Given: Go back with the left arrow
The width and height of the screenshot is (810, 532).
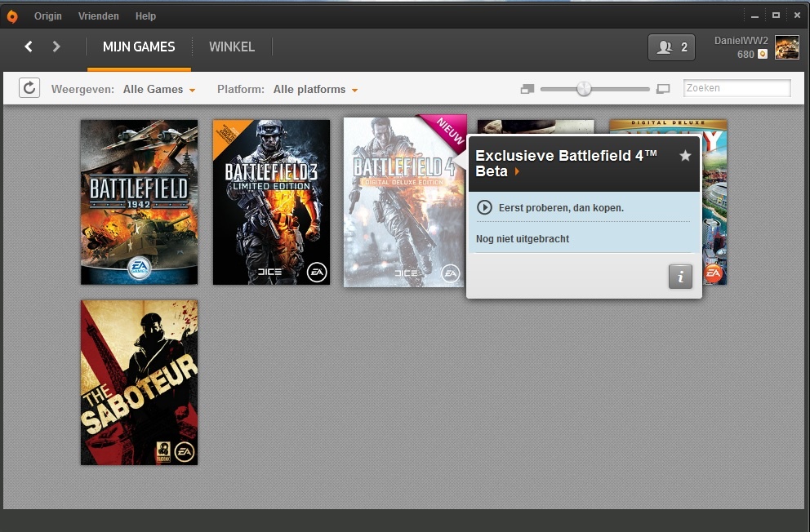Looking at the screenshot, I should pyautogui.click(x=29, y=47).
